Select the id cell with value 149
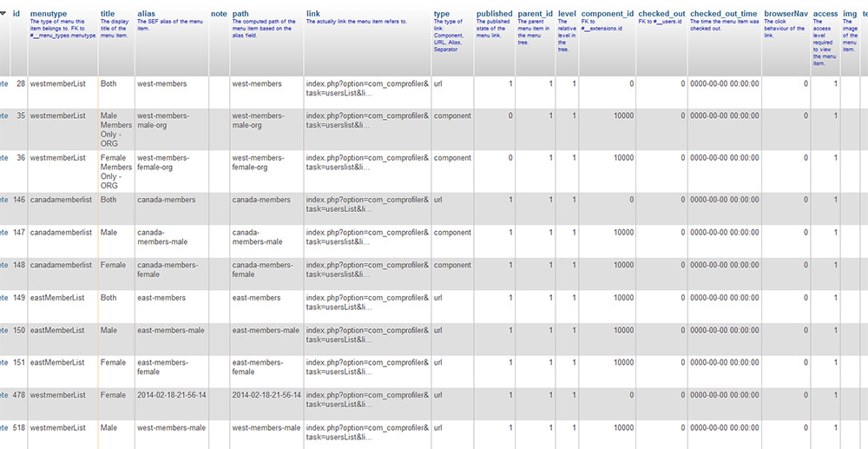868x449 pixels. (x=19, y=297)
